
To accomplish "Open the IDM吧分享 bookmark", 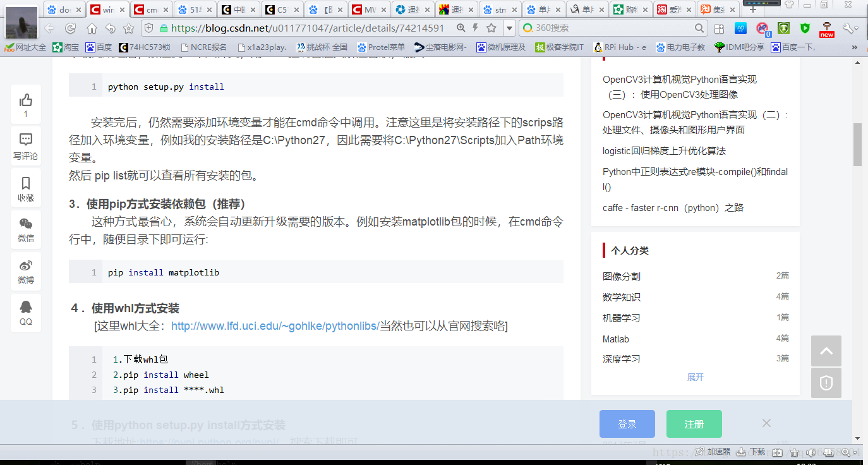I will coord(739,47).
